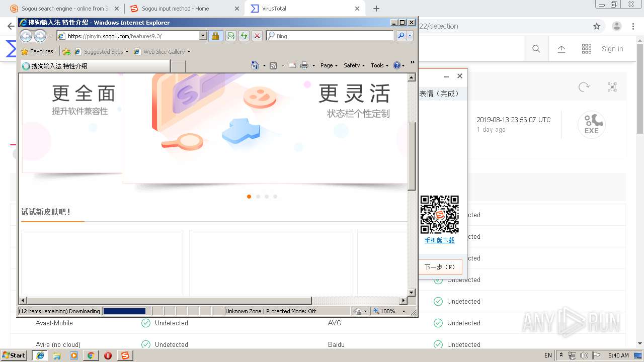Screen dimensions: 644x362
Task: Expand command bar overflow chevron
Action: point(413,62)
